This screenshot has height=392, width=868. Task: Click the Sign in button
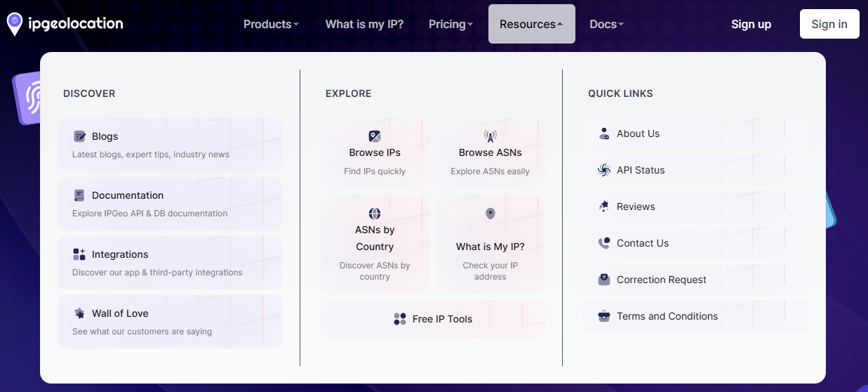coord(829,24)
